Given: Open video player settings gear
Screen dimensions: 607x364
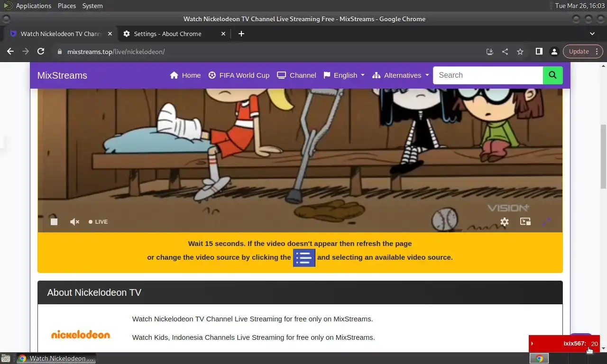Looking at the screenshot, I should pos(505,222).
